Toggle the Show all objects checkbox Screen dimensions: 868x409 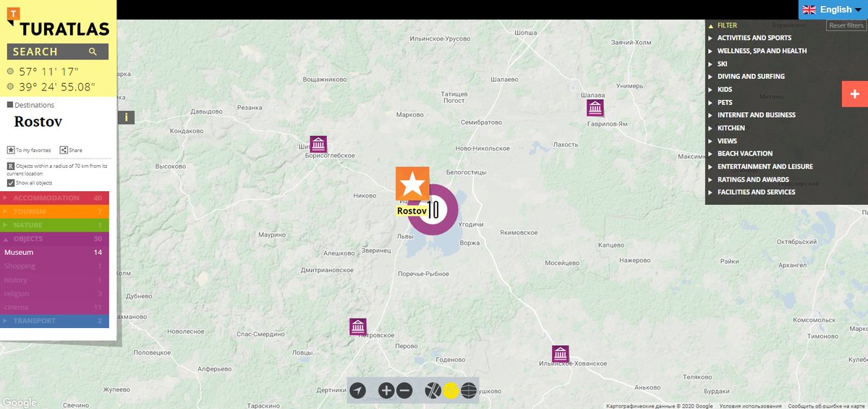pos(10,183)
